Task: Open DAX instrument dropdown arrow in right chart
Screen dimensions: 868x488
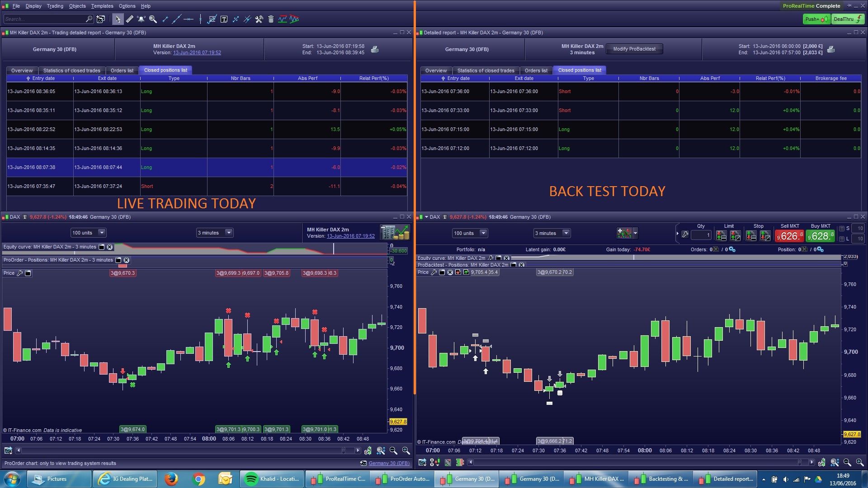Action: [426, 217]
